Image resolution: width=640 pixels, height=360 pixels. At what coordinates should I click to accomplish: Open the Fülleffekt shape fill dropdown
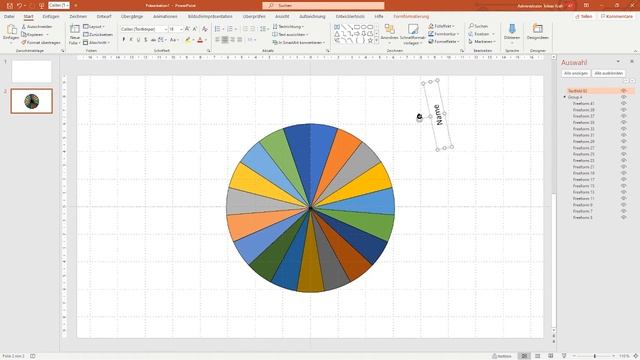[442, 26]
